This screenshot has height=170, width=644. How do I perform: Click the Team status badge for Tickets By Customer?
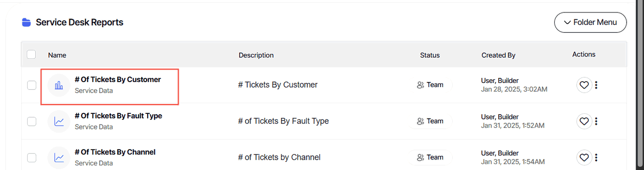(430, 85)
